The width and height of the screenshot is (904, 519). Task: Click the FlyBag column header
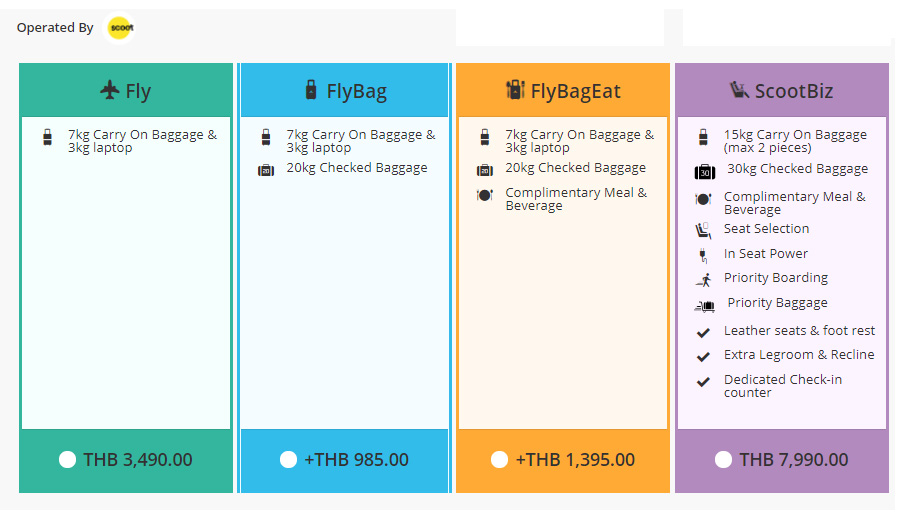345,91
